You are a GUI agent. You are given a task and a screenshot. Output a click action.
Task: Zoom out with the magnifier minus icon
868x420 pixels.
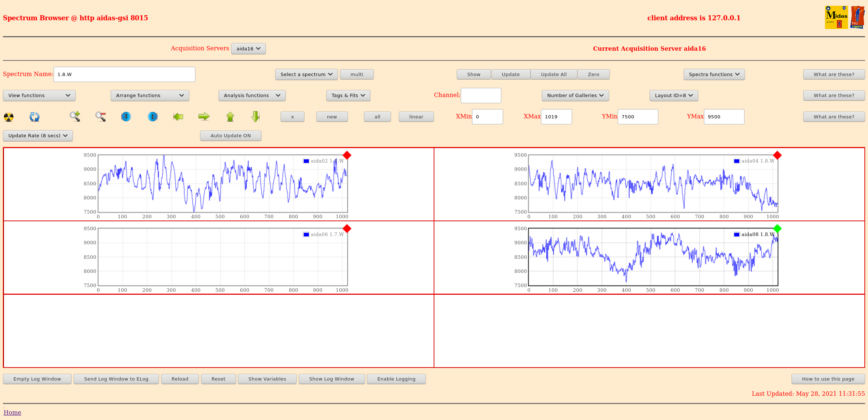click(101, 117)
